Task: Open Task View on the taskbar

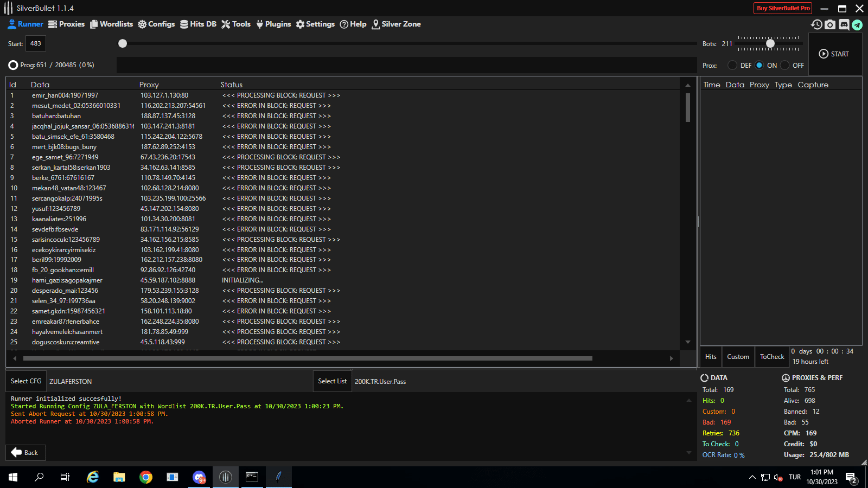Action: pyautogui.click(x=65, y=477)
